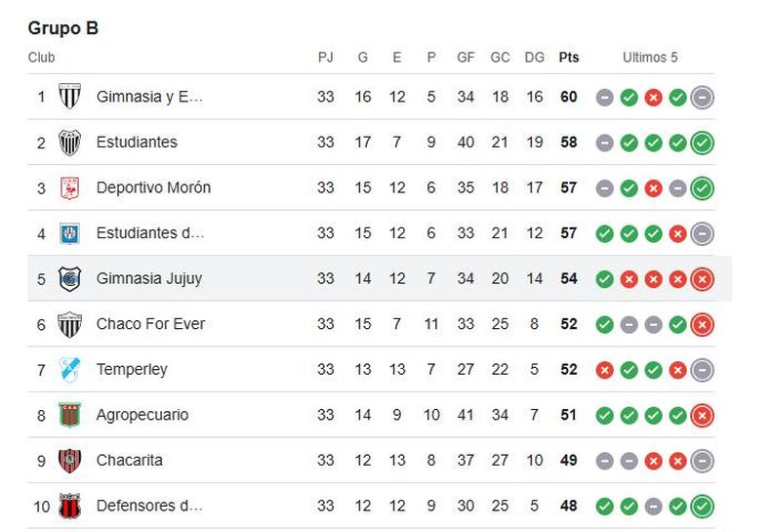Click the Chacarita club crest
771x532 pixels.
tap(69, 461)
